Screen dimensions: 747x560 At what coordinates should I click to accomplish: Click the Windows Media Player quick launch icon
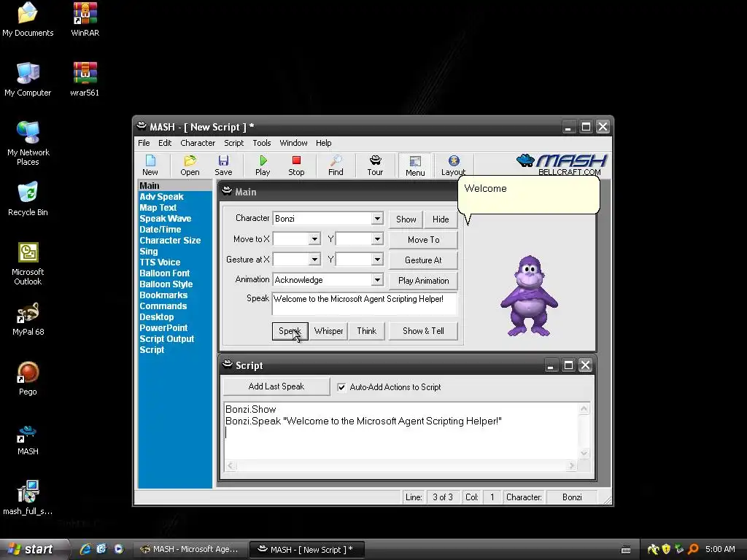(x=119, y=549)
